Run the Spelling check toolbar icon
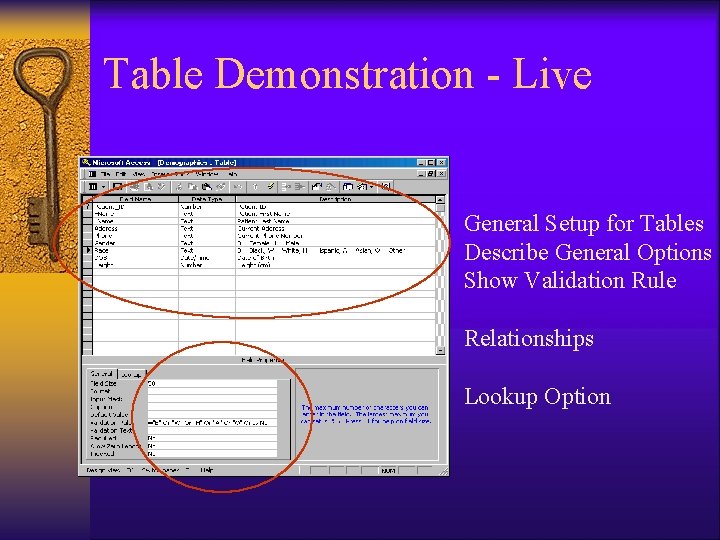Viewport: 720px width, 540px height. pos(161,186)
